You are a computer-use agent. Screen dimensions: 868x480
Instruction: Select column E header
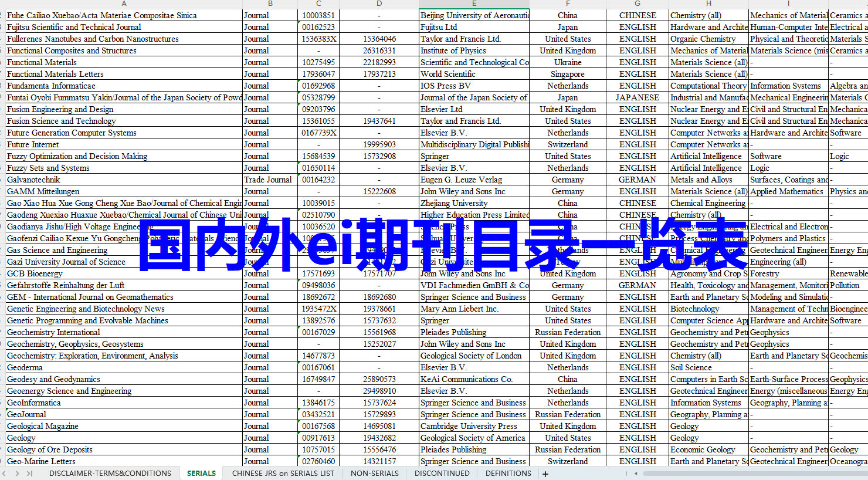(x=474, y=4)
